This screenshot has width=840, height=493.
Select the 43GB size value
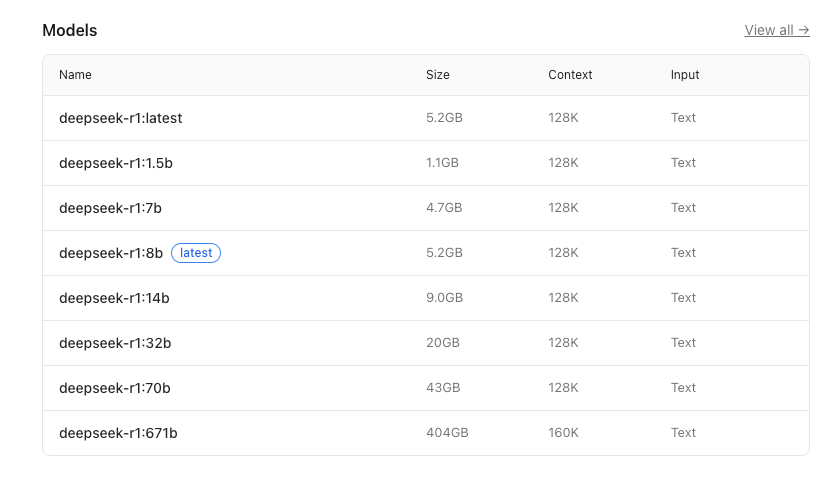[443, 388]
